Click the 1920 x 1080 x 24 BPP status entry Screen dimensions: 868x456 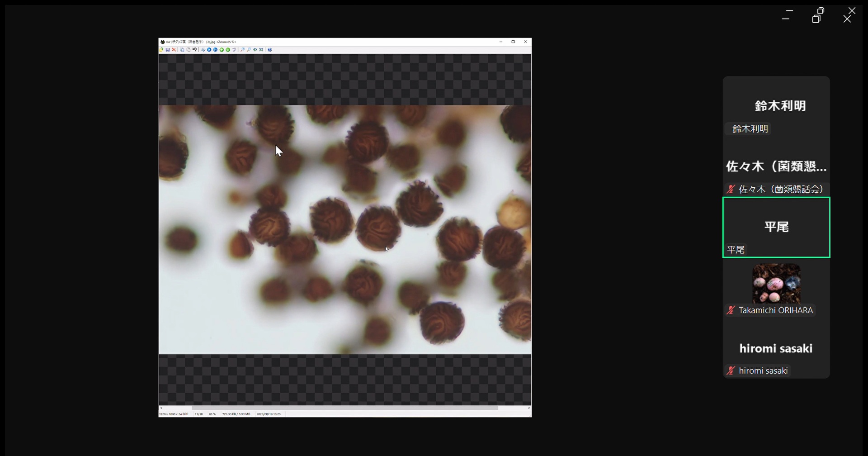[174, 414]
